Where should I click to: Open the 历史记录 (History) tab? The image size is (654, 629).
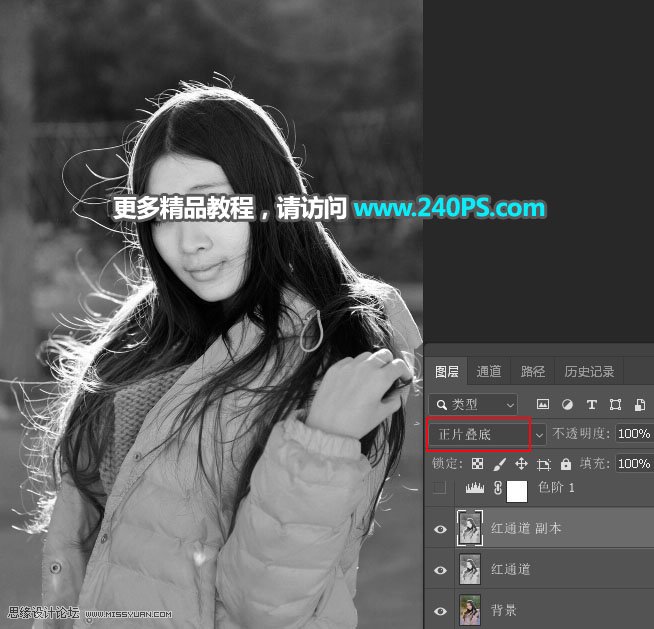(x=589, y=371)
